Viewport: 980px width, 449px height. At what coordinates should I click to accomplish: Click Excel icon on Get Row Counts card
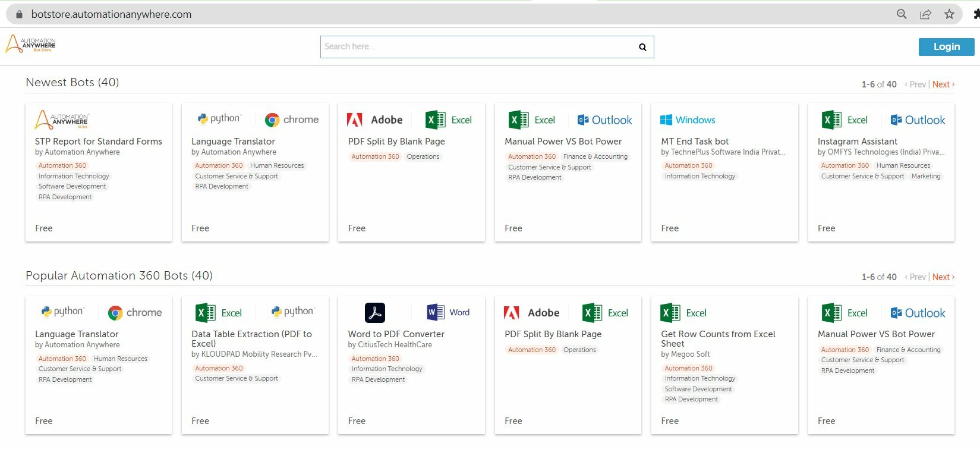[683, 313]
